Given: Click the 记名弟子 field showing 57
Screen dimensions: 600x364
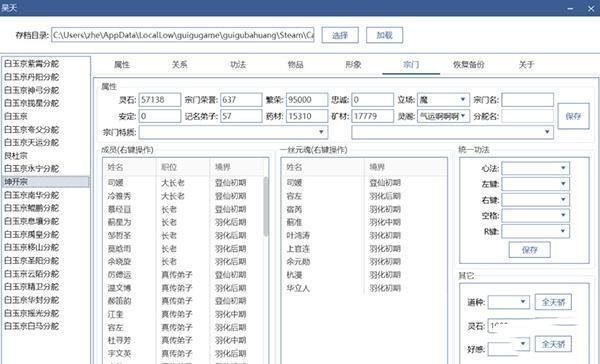Looking at the screenshot, I should [x=241, y=116].
